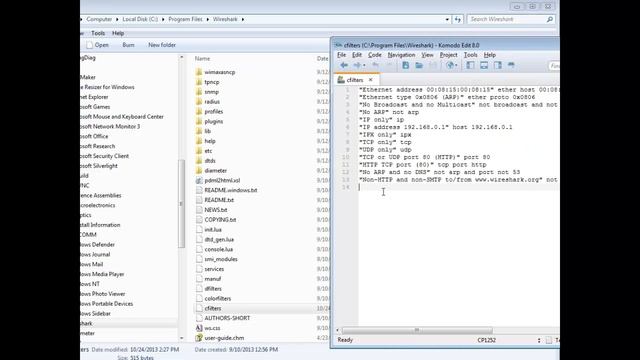Open Komodo's Help menu

coord(490,55)
